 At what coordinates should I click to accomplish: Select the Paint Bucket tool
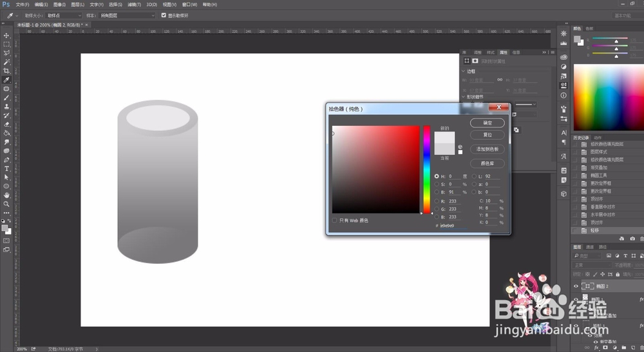6,133
